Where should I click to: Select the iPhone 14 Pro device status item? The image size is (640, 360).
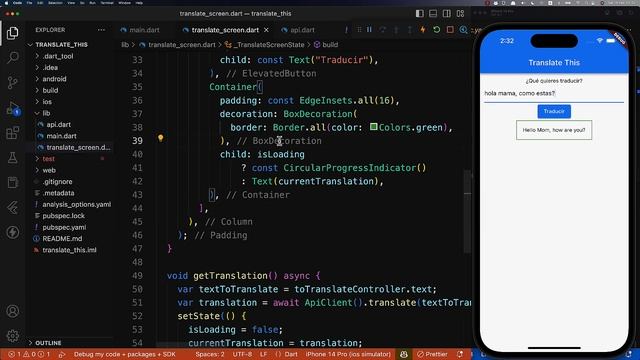tap(348, 354)
